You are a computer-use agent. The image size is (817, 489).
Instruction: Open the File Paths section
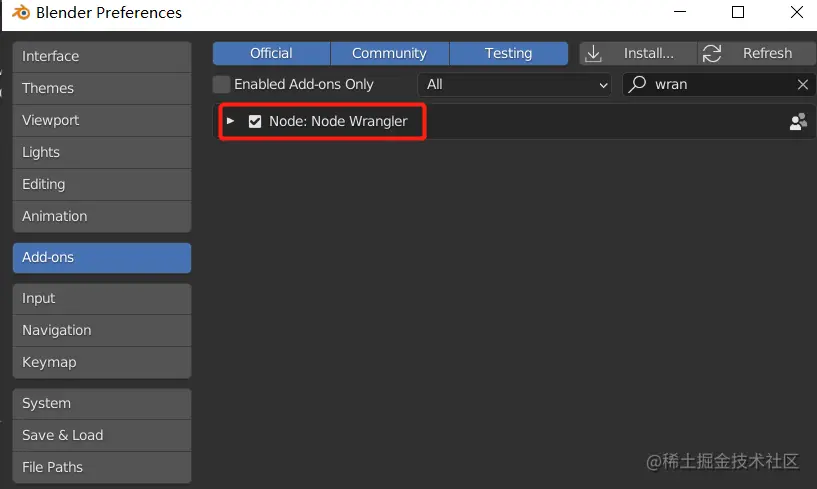tap(102, 467)
